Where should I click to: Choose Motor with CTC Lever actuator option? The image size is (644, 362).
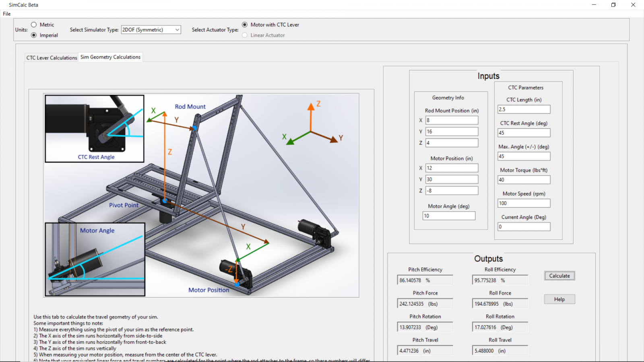pos(245,25)
